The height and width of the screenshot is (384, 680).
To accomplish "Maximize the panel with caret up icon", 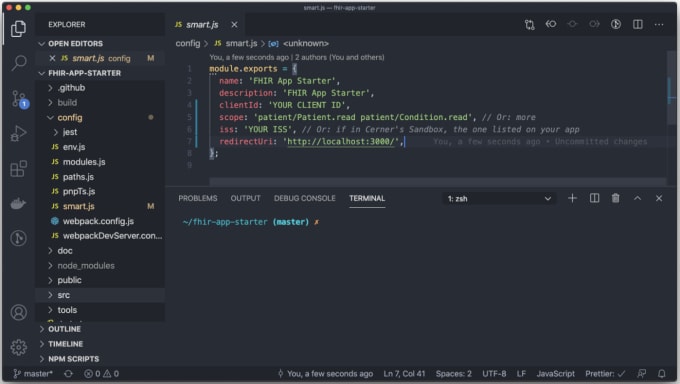I will (x=637, y=198).
